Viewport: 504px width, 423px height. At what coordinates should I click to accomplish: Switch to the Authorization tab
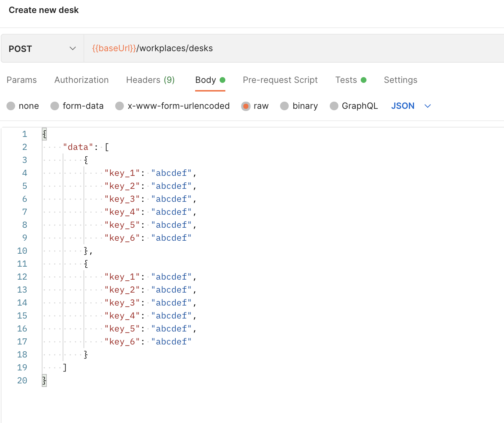pyautogui.click(x=81, y=80)
